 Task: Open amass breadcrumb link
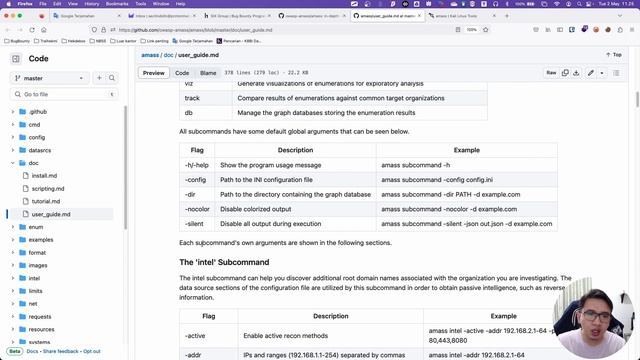[x=150, y=55]
